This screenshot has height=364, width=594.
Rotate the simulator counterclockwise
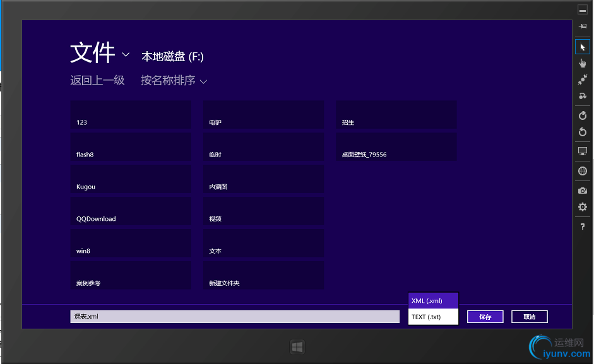click(x=582, y=132)
